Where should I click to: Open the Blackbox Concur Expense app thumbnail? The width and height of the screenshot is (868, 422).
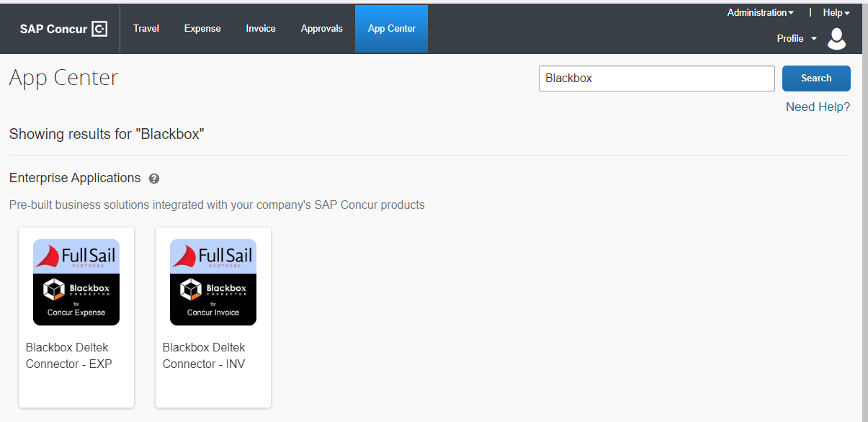tap(76, 282)
